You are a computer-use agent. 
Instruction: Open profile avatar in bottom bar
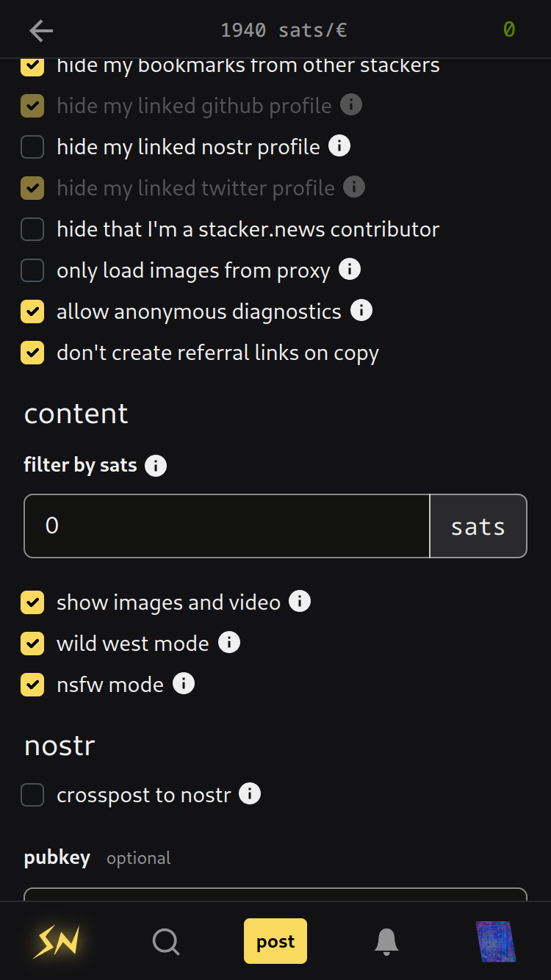click(x=496, y=941)
